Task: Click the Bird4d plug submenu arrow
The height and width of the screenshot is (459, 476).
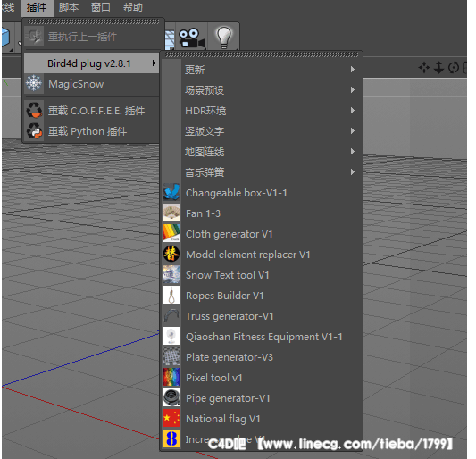Action: tap(154, 63)
